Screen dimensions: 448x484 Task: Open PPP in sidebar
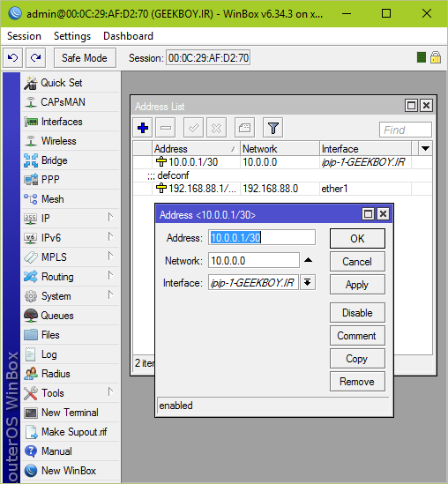coord(71,180)
